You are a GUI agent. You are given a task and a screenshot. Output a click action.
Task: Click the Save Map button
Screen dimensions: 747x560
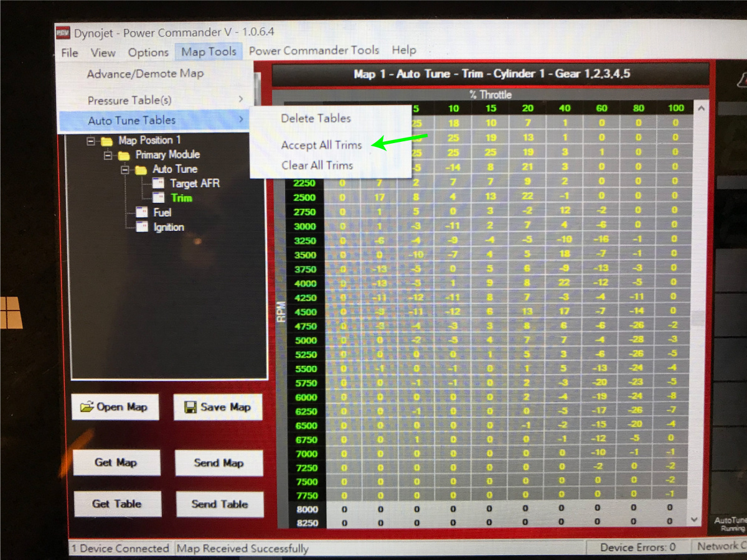(x=218, y=407)
